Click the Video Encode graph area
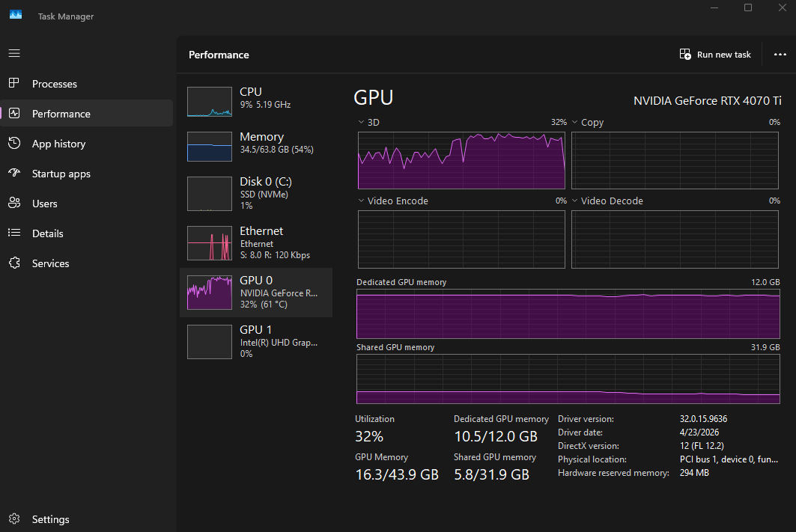This screenshot has width=796, height=532. point(461,239)
